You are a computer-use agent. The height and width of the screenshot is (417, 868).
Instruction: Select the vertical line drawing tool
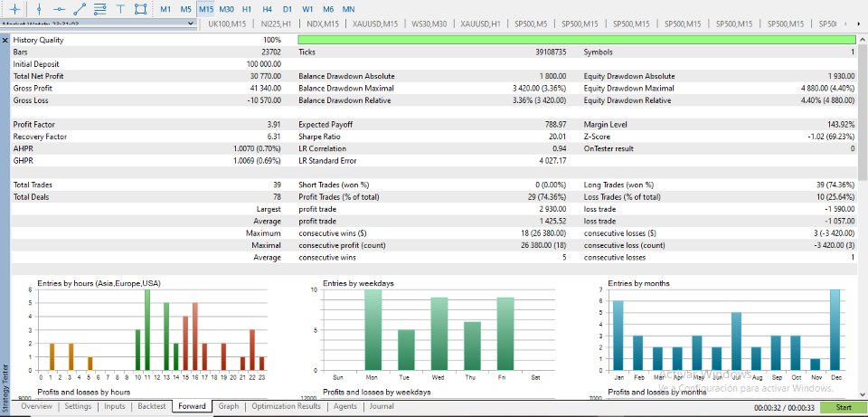(x=39, y=9)
